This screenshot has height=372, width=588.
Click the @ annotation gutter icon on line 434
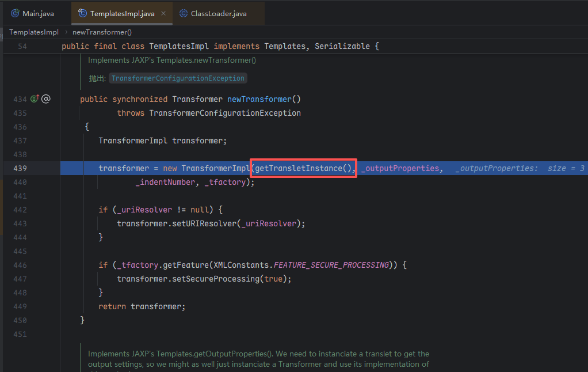pos(46,99)
